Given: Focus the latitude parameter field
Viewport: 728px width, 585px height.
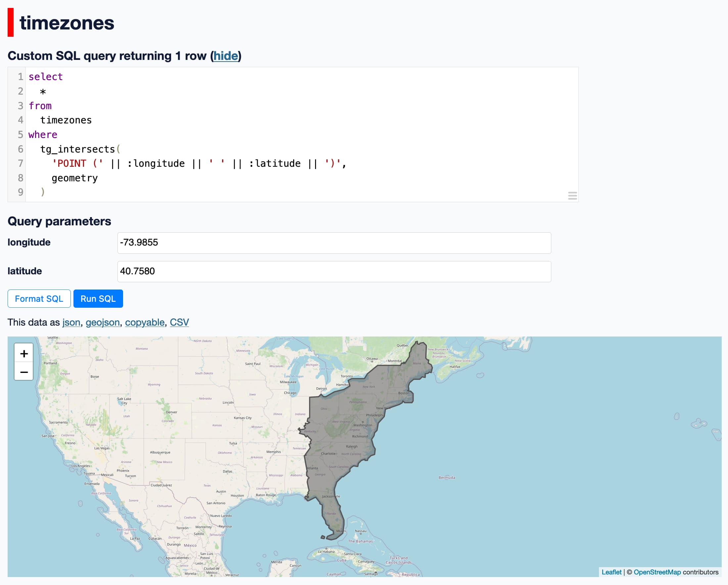Looking at the screenshot, I should 334,271.
